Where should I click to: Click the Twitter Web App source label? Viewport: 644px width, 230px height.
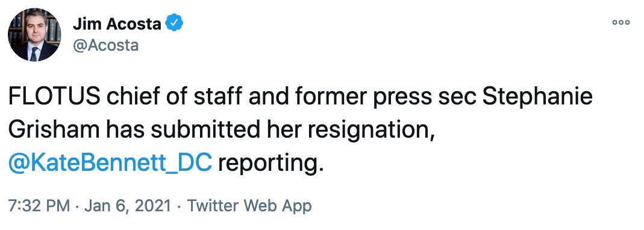[x=250, y=205]
